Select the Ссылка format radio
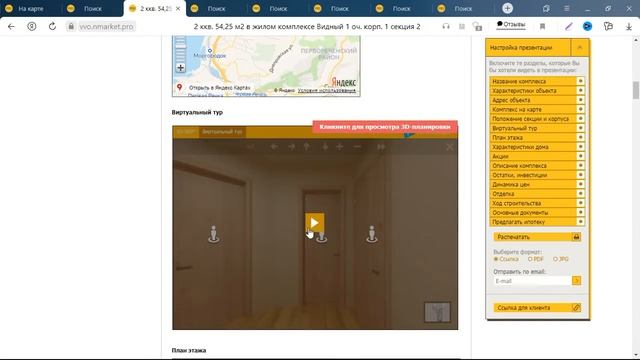 496,259
